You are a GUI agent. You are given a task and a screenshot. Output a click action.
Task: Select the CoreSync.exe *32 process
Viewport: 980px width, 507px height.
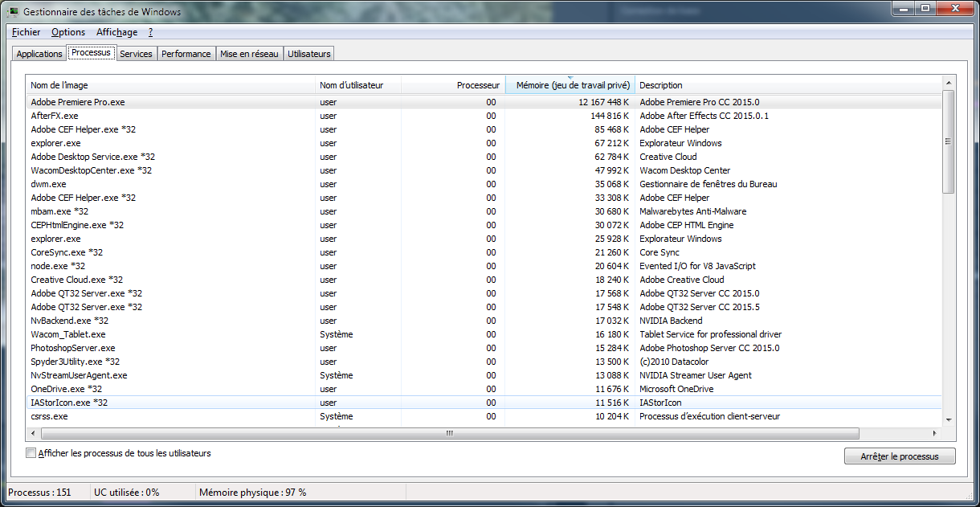click(x=484, y=252)
